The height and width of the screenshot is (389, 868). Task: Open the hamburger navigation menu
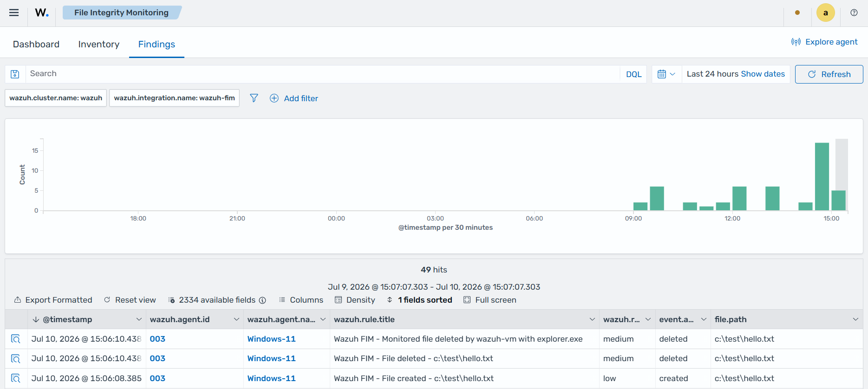click(x=14, y=13)
